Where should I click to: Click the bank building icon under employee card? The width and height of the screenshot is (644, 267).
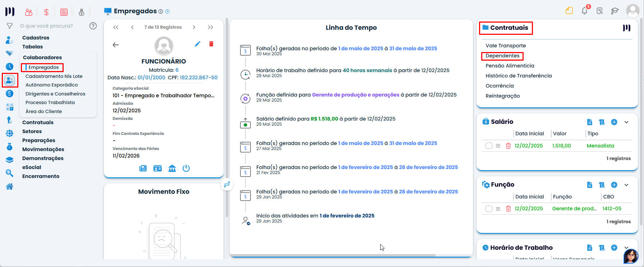[172, 168]
